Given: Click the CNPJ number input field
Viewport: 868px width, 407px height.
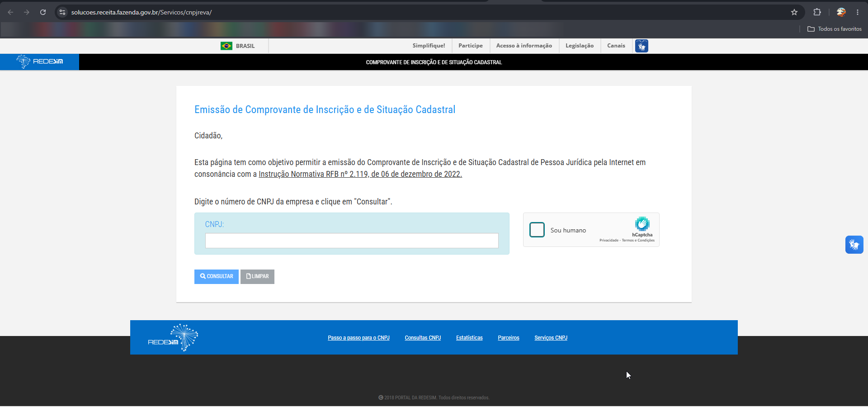Looking at the screenshot, I should click(352, 241).
